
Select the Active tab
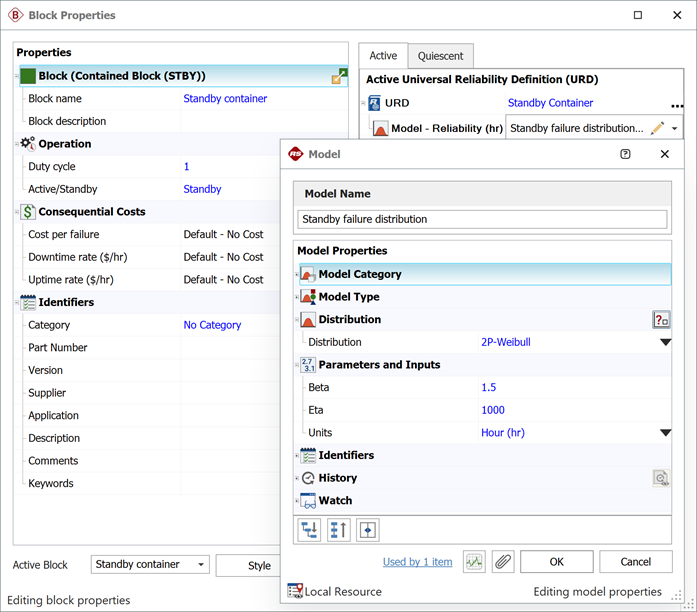pos(383,56)
